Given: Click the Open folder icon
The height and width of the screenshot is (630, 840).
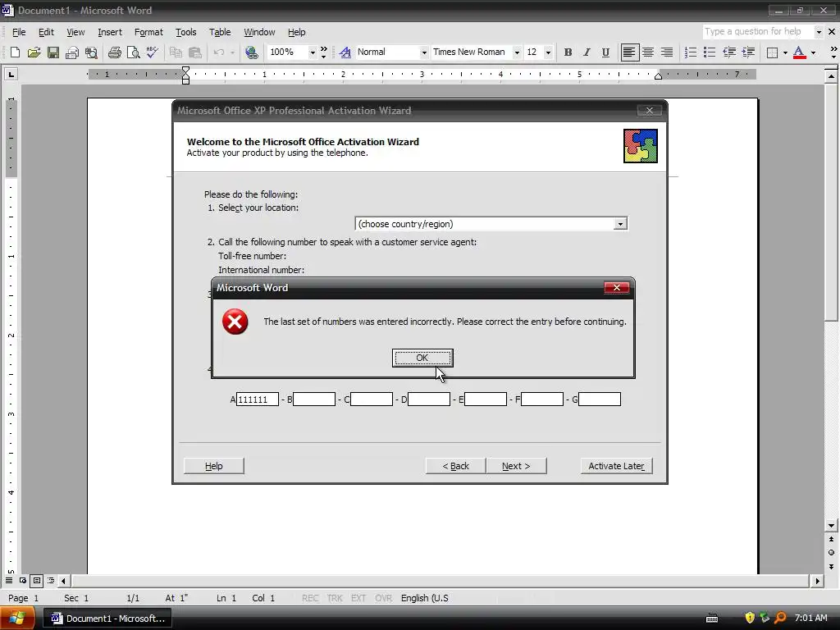Looking at the screenshot, I should pyautogui.click(x=34, y=52).
